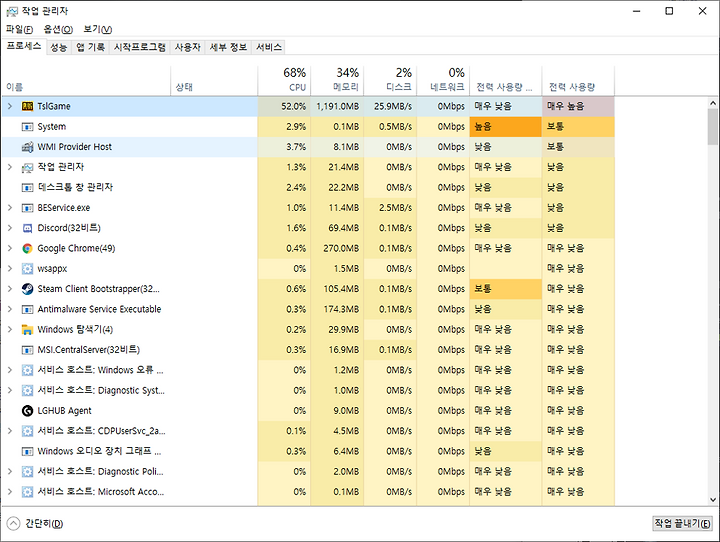Sort by the 네트워크 column header
The width and height of the screenshot is (720, 542).
click(443, 80)
